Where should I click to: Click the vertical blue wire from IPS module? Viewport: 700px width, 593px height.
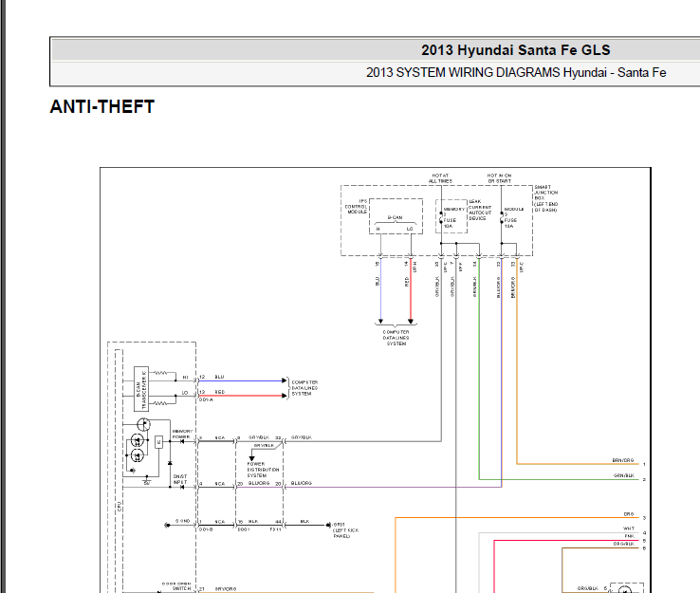coord(380,289)
